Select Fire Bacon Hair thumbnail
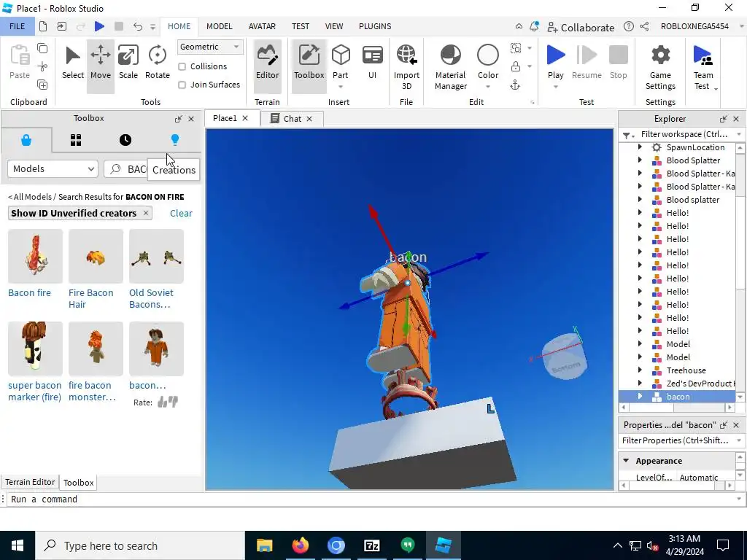747x560 pixels. [96, 256]
